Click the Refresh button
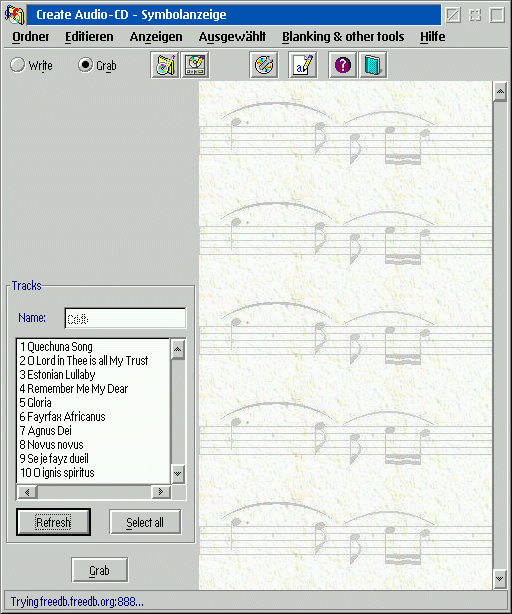Screen dimensions: 512x614 click(53, 522)
